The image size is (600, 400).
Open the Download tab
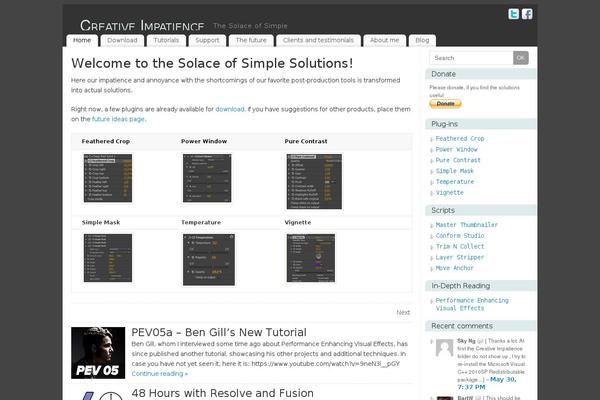122,40
